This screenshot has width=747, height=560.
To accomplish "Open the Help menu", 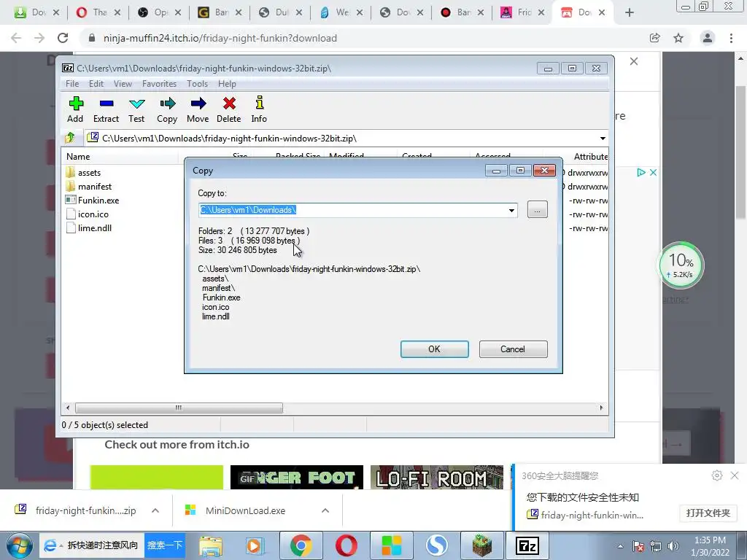I will pos(228,84).
